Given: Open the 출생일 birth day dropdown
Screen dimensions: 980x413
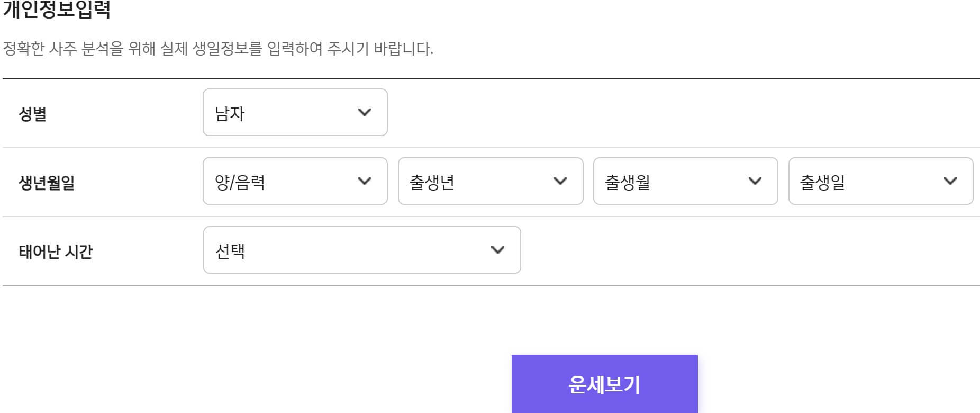Looking at the screenshot, I should point(880,181).
